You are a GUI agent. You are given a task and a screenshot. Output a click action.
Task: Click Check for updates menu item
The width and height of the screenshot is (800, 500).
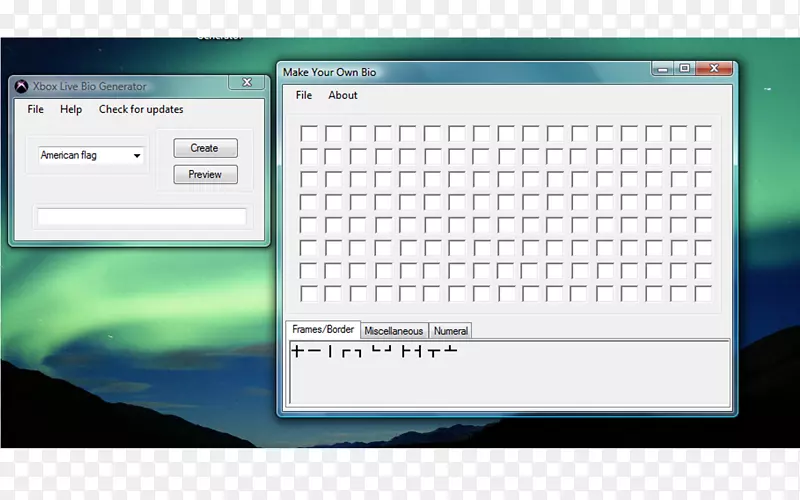(x=141, y=109)
